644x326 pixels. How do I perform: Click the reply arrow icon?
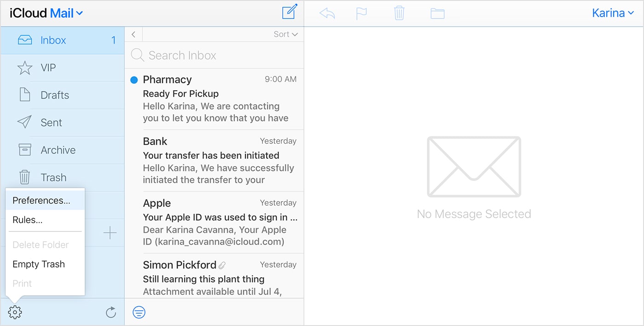tap(327, 13)
